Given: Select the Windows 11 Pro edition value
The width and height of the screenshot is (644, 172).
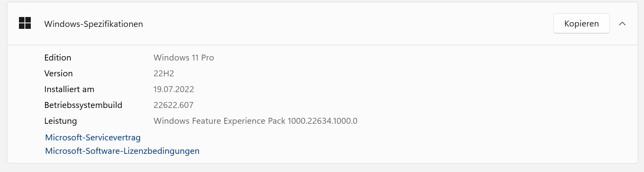Looking at the screenshot, I should point(184,58).
